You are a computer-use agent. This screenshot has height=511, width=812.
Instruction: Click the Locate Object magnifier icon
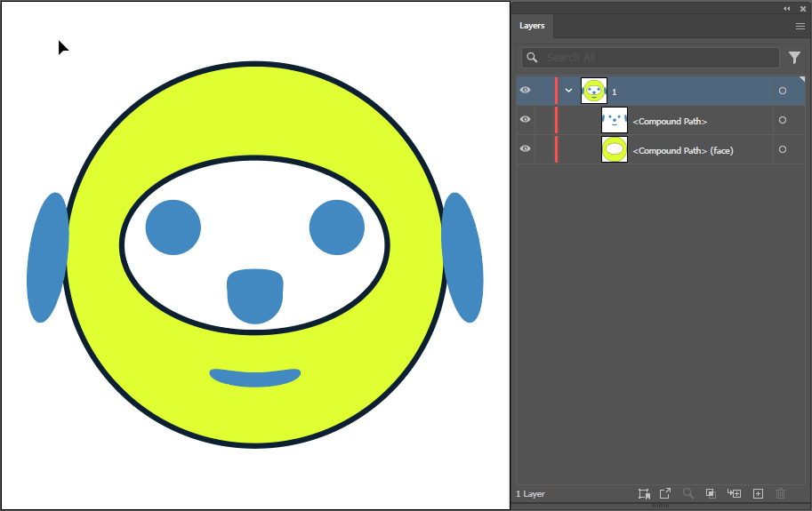687,493
